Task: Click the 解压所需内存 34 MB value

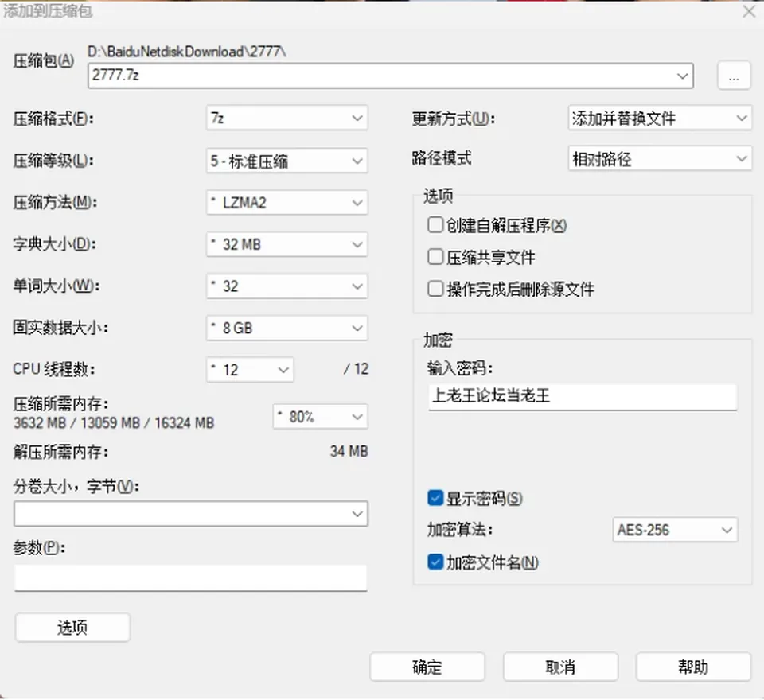Action: point(349,451)
